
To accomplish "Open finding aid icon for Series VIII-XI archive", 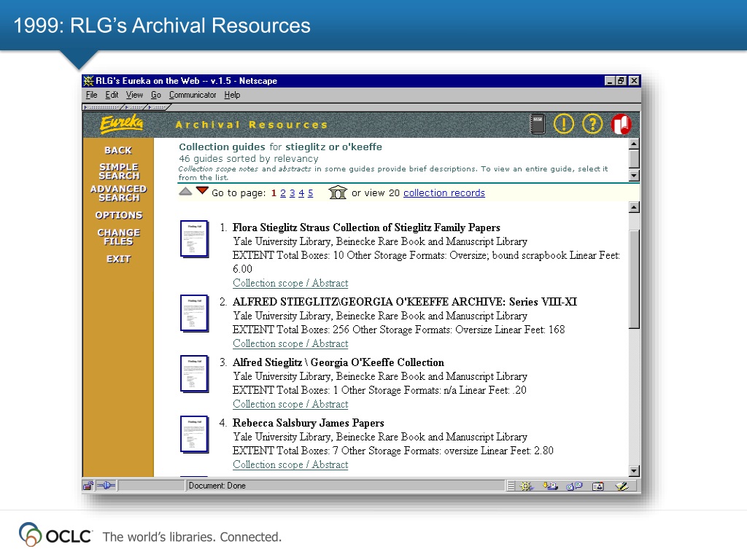I will click(194, 314).
